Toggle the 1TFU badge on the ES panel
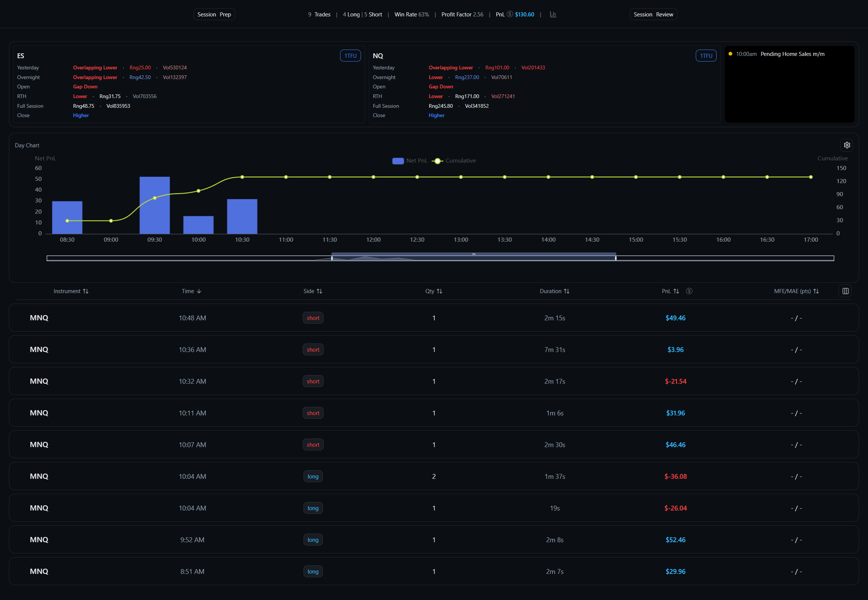 tap(350, 55)
